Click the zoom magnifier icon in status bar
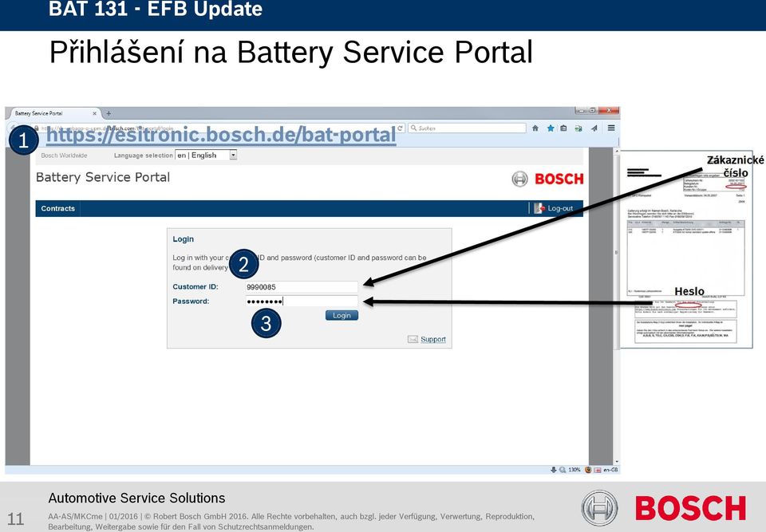The image size is (766, 532). coord(563,470)
